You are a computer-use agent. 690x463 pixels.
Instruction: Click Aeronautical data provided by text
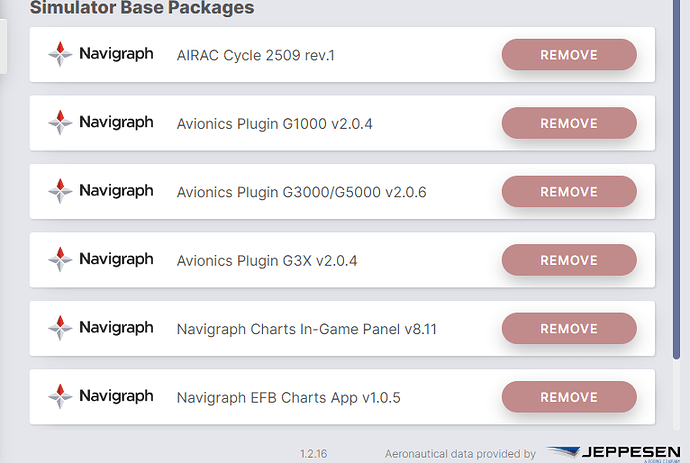[x=460, y=454]
